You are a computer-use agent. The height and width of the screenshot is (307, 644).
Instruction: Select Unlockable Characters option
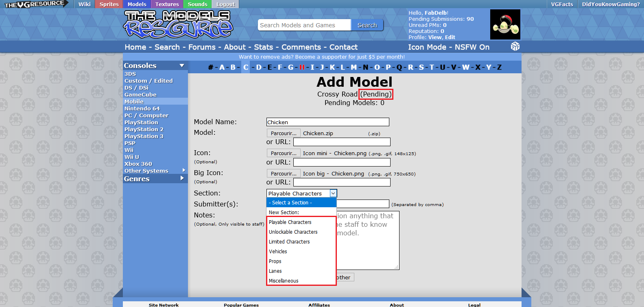301,232
